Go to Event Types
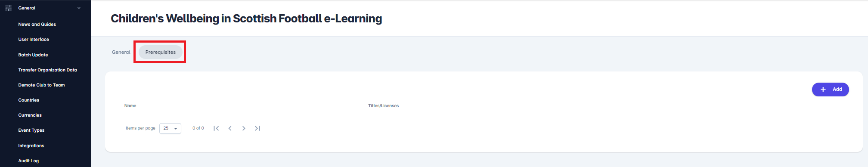This screenshot has height=167, width=868. (31, 130)
